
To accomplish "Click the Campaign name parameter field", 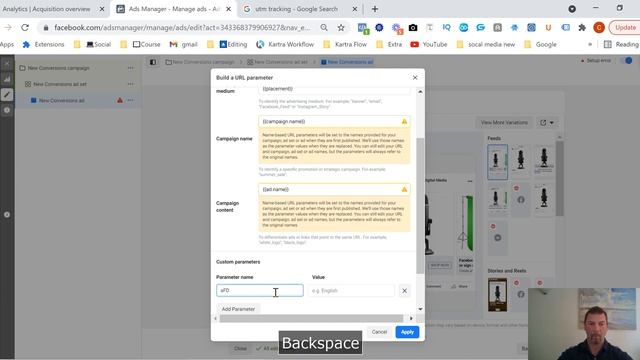I will coord(334,121).
